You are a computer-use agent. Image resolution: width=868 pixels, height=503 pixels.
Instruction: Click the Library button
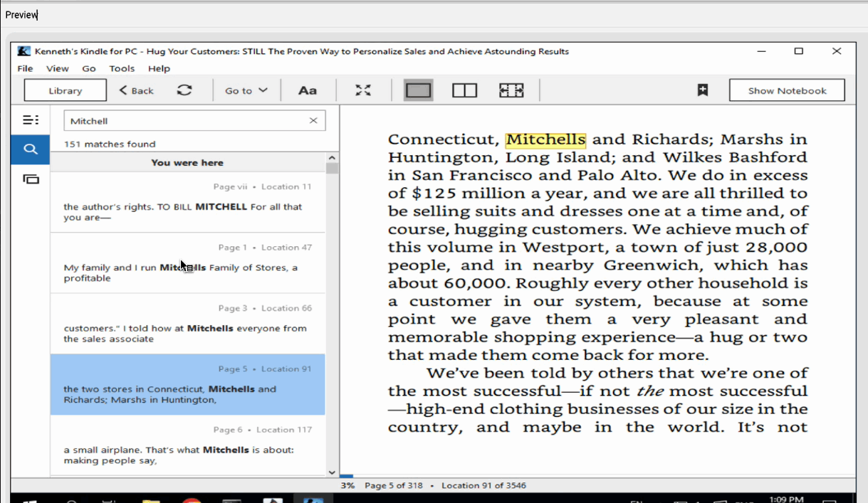66,90
